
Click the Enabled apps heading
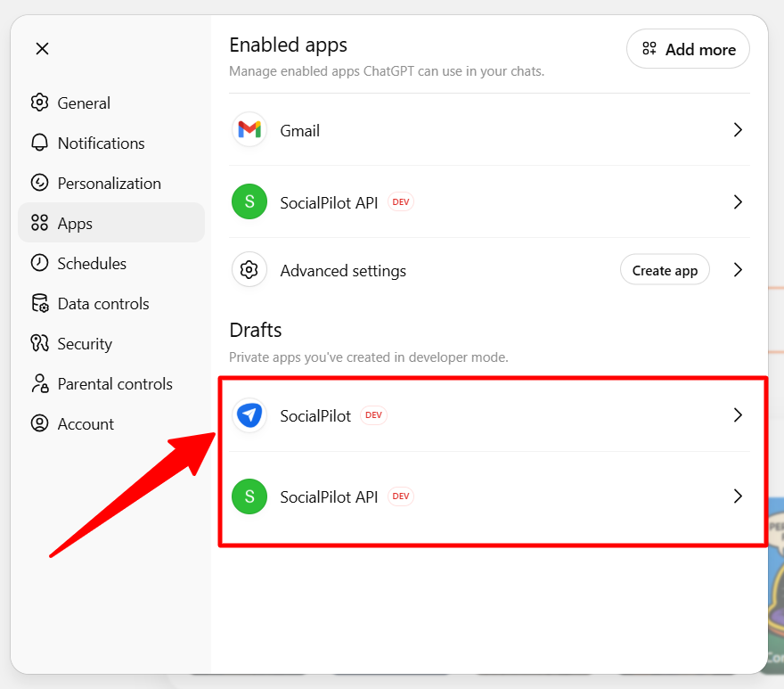tap(288, 45)
